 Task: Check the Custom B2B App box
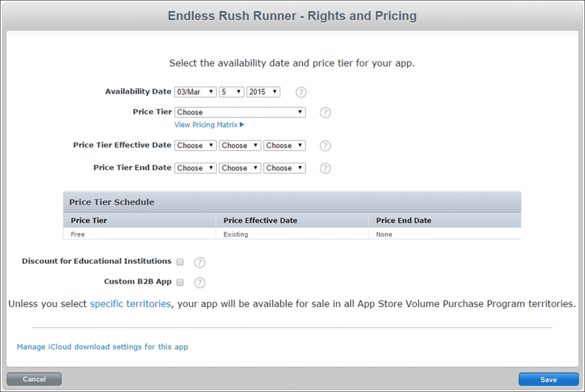point(180,283)
